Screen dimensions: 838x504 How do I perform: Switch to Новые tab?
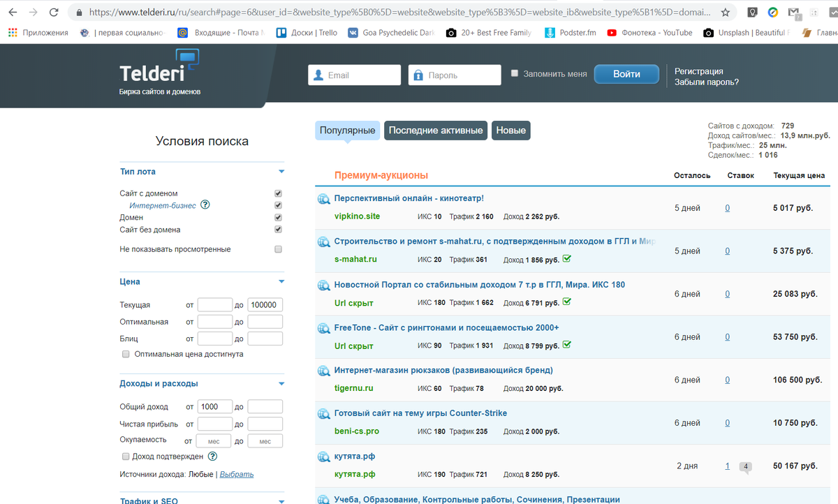(510, 131)
